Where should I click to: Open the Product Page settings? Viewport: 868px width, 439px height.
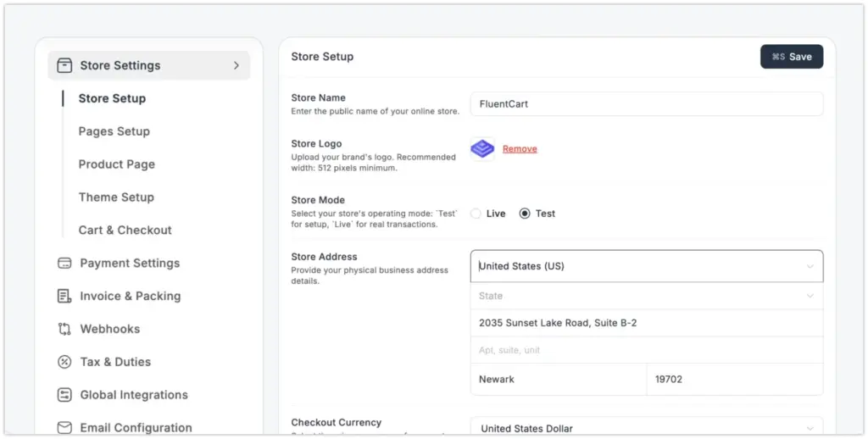tap(116, 164)
